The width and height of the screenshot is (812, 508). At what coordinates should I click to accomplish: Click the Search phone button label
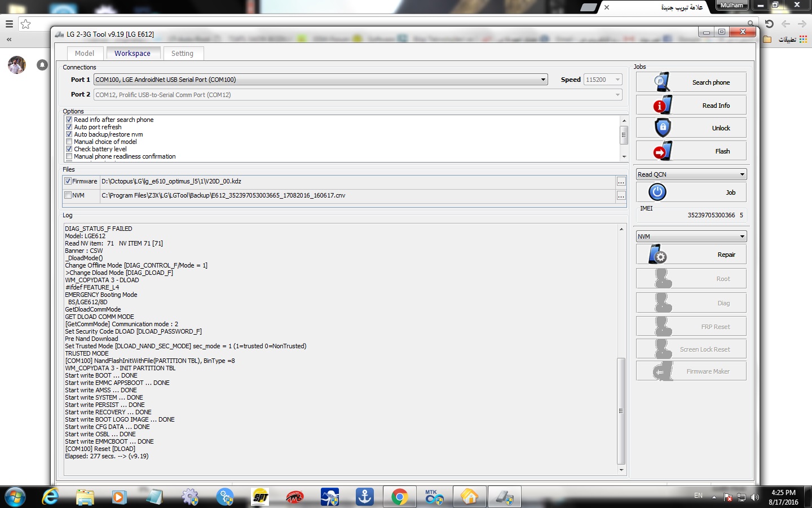(x=711, y=82)
